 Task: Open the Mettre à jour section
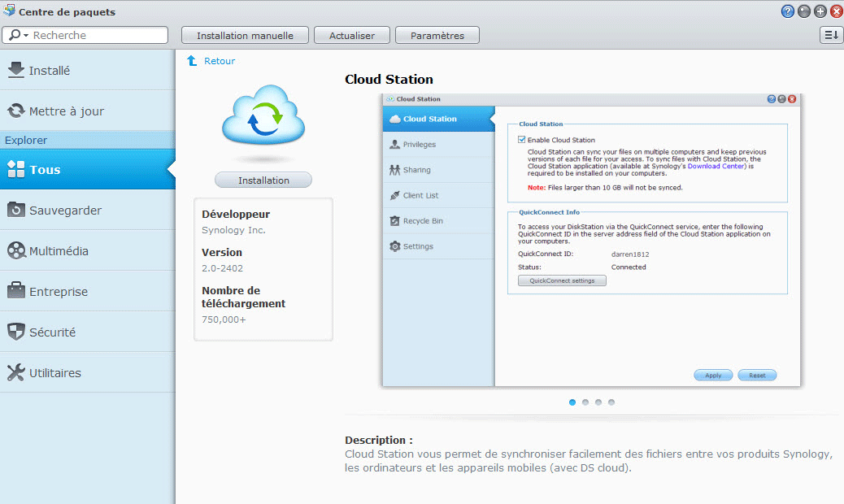pyautogui.click(x=88, y=111)
